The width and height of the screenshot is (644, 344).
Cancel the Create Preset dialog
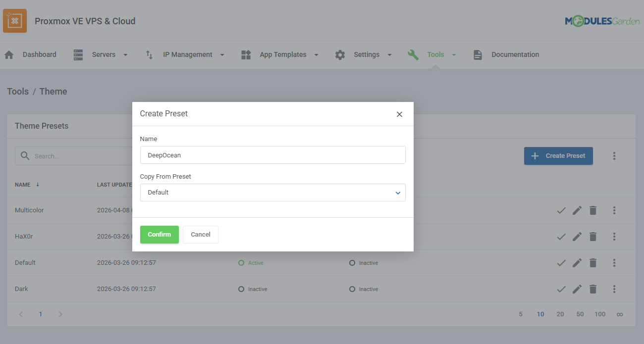200,235
